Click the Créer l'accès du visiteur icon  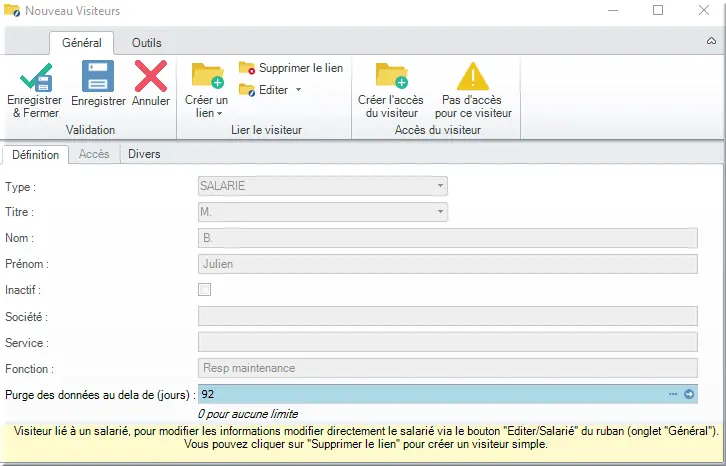pos(392,76)
